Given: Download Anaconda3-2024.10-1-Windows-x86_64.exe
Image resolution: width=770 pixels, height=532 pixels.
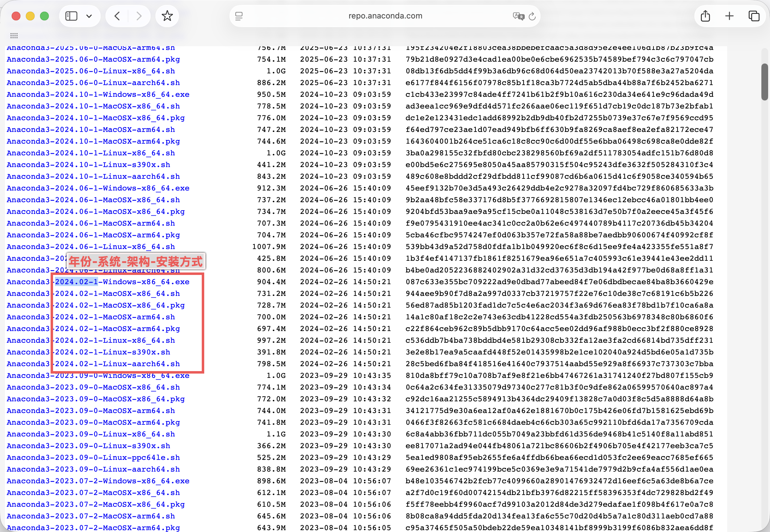Looking at the screenshot, I should click(x=98, y=94).
